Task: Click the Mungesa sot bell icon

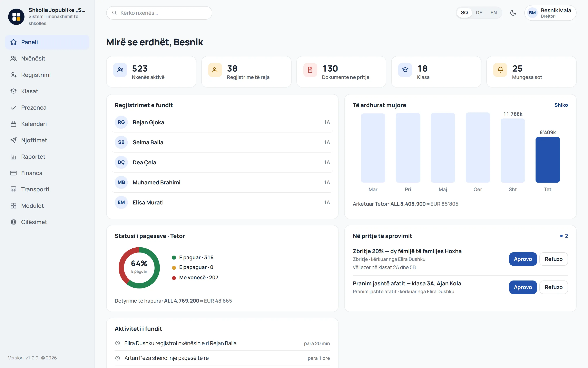Action: (x=500, y=70)
